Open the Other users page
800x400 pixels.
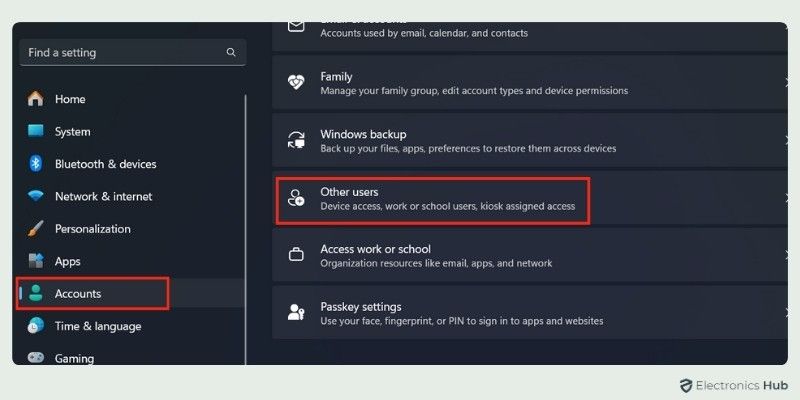(530, 198)
